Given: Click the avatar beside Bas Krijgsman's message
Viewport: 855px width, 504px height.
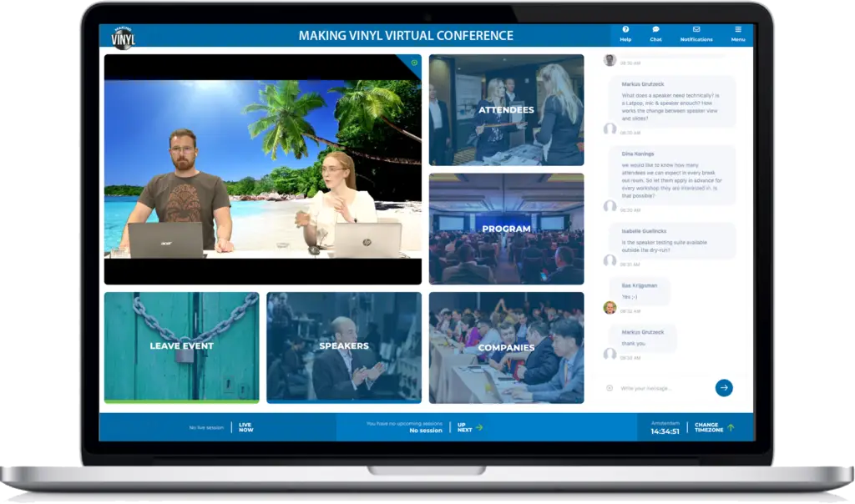Looking at the screenshot, I should pyautogui.click(x=610, y=307).
